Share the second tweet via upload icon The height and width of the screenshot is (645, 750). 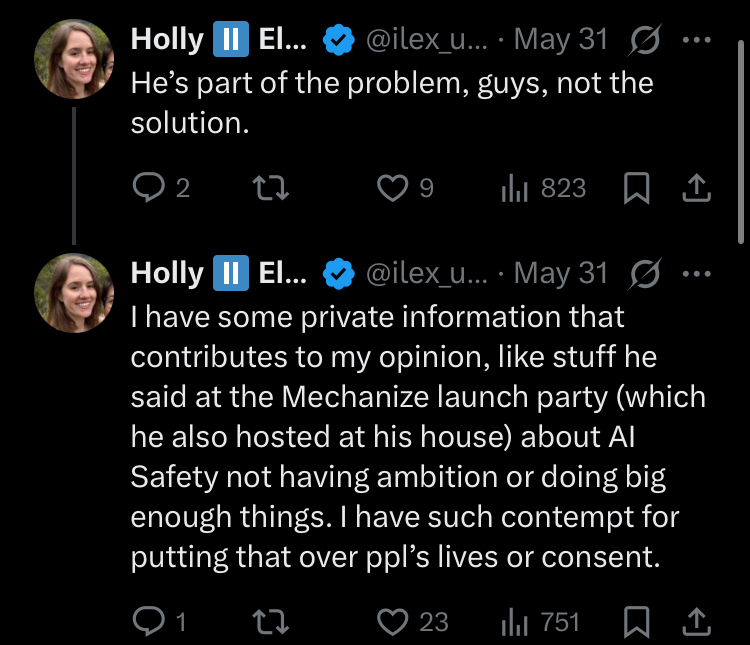click(696, 622)
